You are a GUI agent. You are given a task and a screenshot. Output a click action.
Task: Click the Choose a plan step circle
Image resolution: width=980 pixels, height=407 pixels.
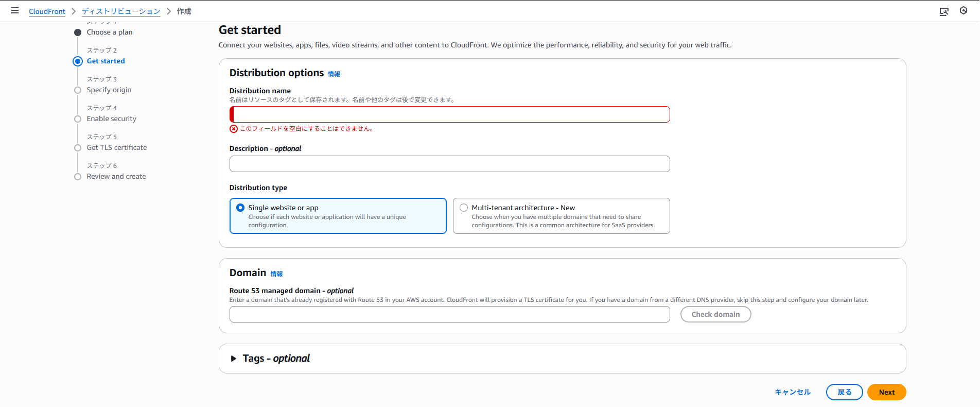(78, 32)
